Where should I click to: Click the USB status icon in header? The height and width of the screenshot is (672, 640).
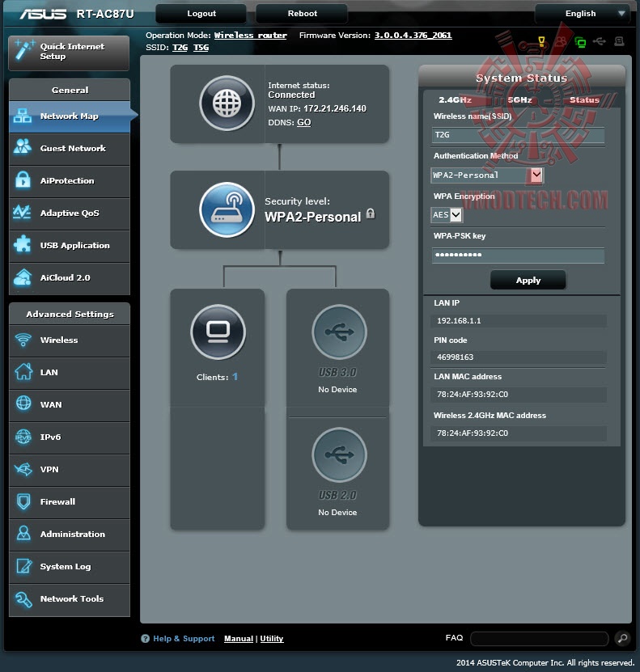[600, 41]
